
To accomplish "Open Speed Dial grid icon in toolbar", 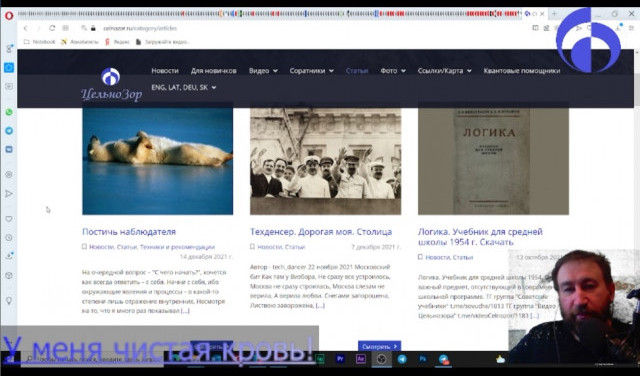I will pos(65,28).
